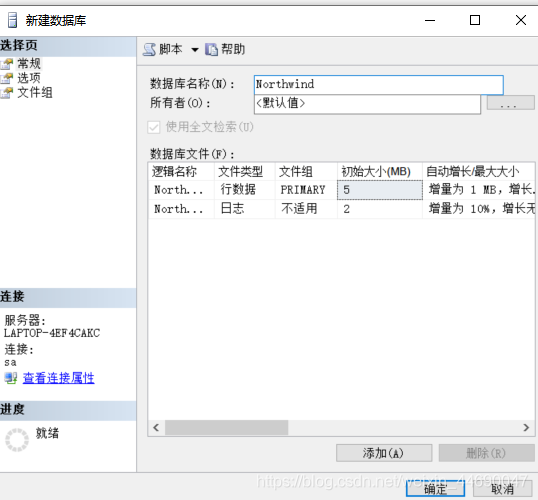
Task: Select the 文件组 page
Action: point(35,92)
